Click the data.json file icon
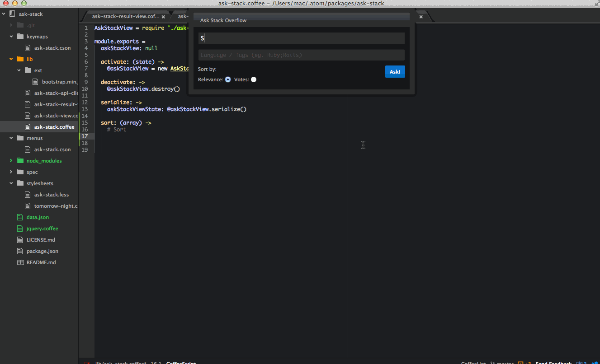This screenshot has height=364, width=600. tap(19, 217)
